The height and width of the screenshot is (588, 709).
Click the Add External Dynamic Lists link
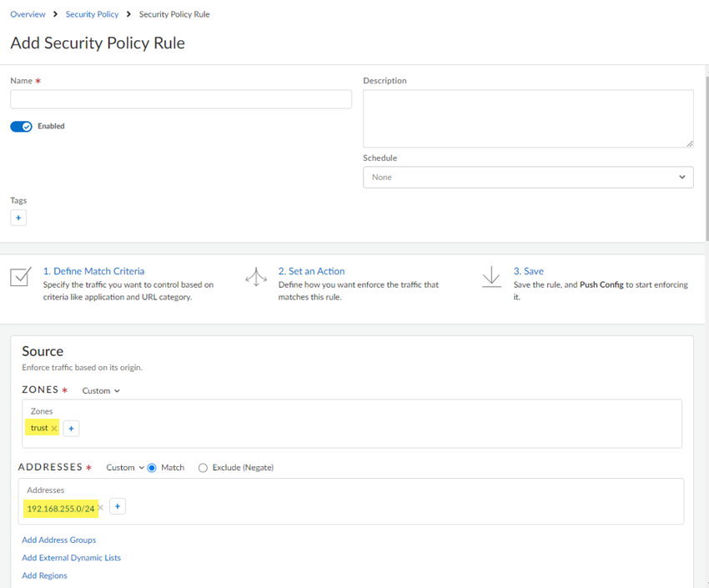(71, 558)
